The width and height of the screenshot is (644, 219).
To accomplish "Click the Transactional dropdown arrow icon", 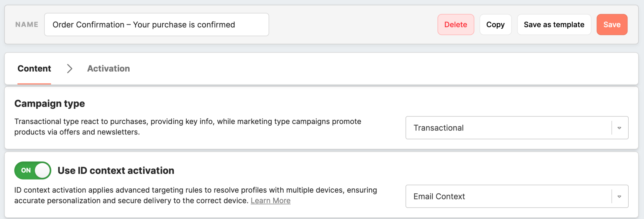I will (619, 128).
